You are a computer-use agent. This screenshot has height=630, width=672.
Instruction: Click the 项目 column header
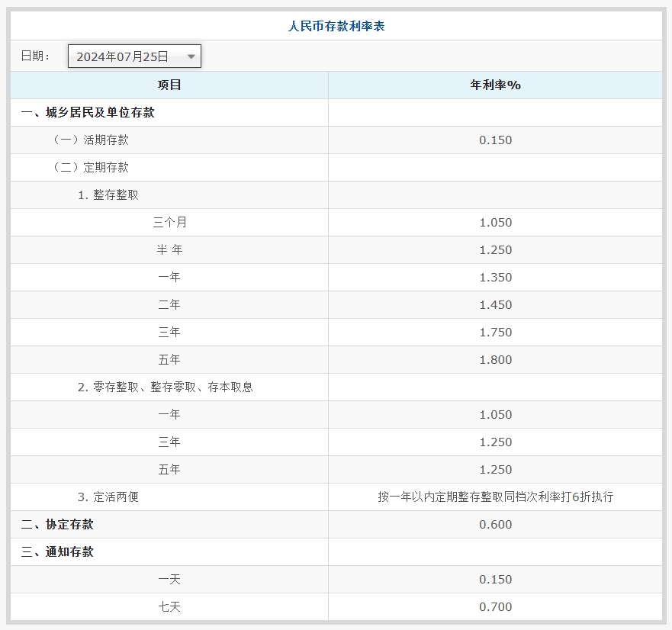(x=169, y=85)
